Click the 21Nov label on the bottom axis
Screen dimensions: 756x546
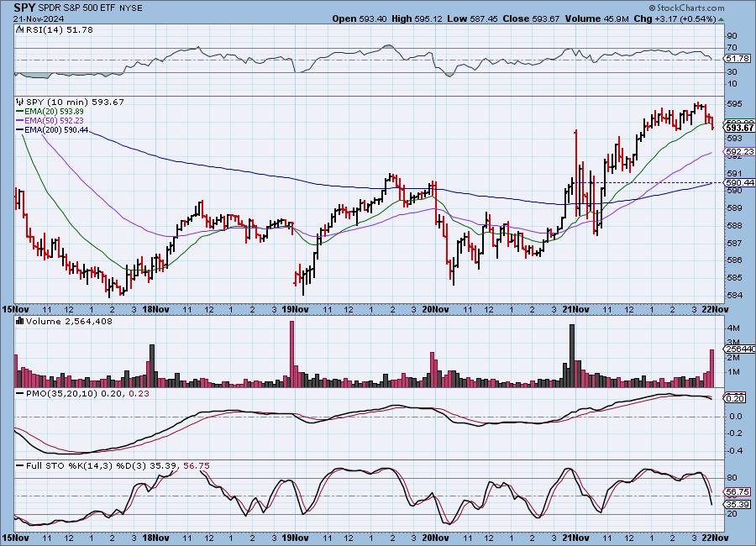[x=575, y=538]
